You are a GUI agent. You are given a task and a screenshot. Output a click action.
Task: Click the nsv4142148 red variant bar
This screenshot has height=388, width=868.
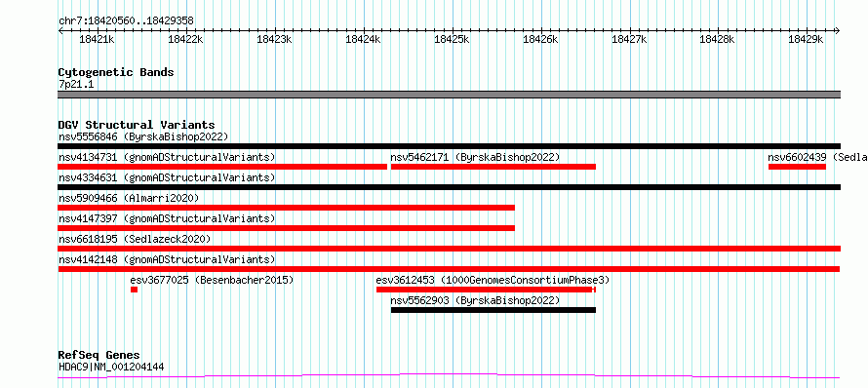(x=449, y=269)
